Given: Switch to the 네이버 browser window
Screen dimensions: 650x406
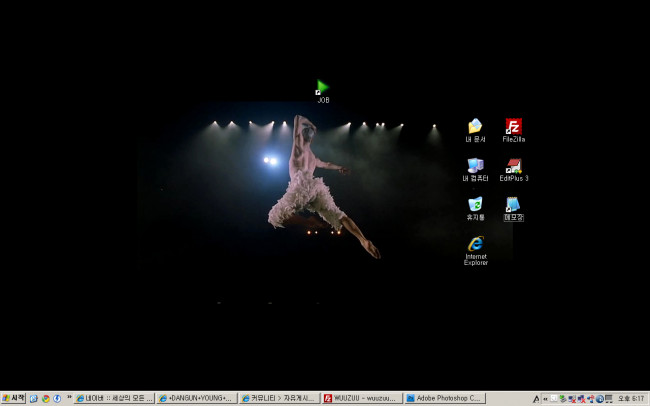Looking at the screenshot, I should [115, 398].
